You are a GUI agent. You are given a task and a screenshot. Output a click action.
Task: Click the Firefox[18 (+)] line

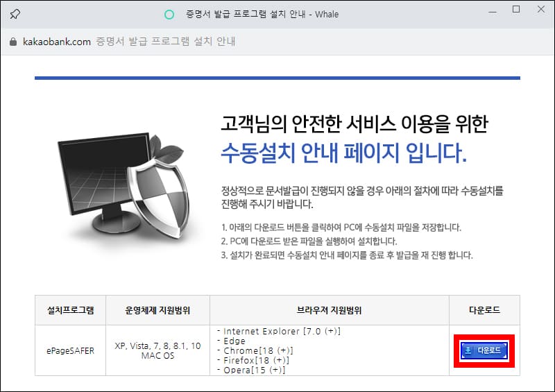point(253,360)
